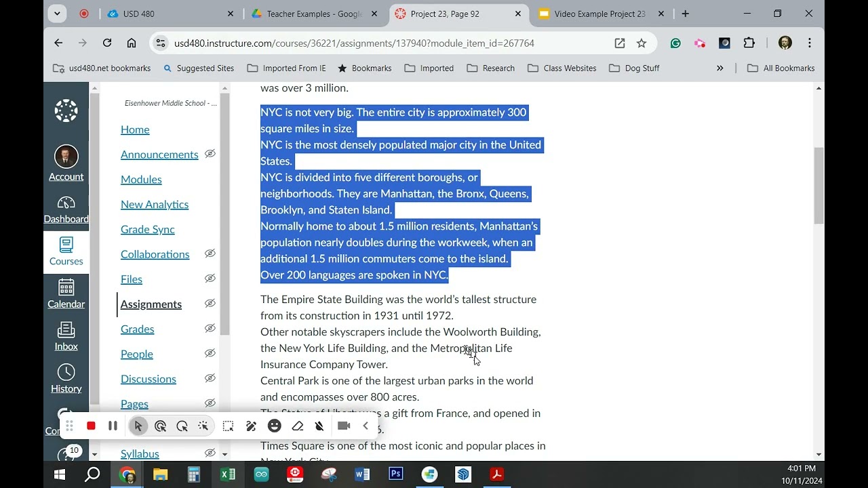Screen dimensions: 868x488
Task: Close the Teacher Examples tab
Action: 374,14
